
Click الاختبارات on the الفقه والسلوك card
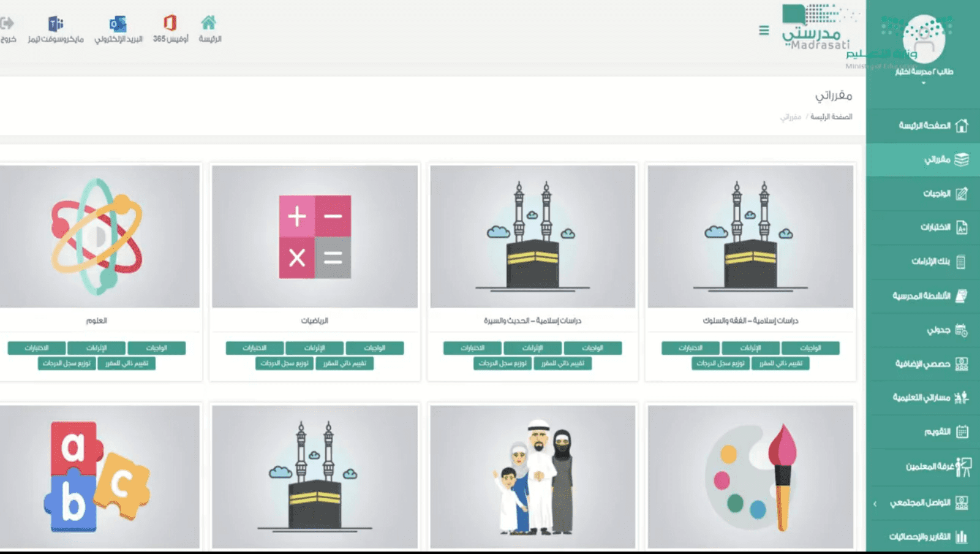point(690,348)
